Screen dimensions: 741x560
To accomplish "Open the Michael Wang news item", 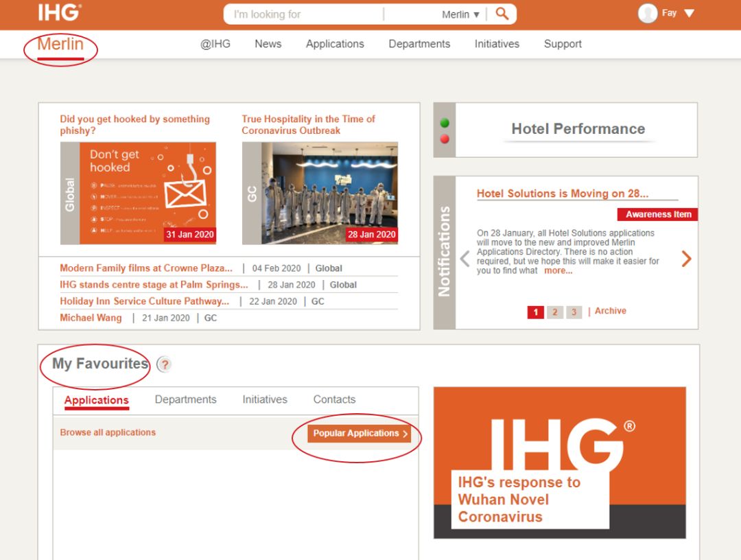I will 91,318.
